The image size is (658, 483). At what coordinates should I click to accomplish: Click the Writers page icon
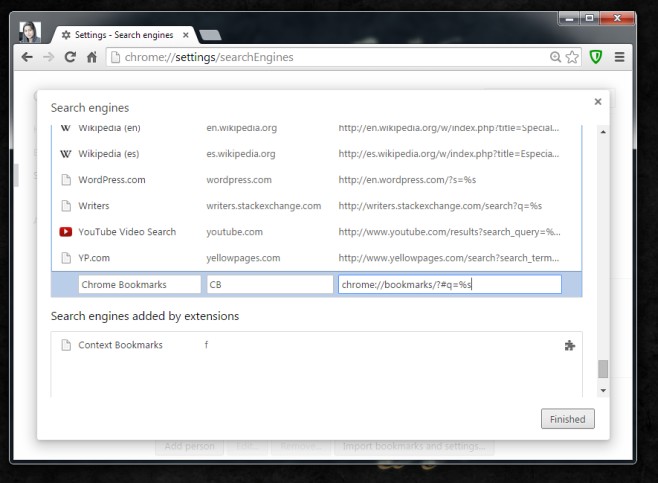point(66,206)
